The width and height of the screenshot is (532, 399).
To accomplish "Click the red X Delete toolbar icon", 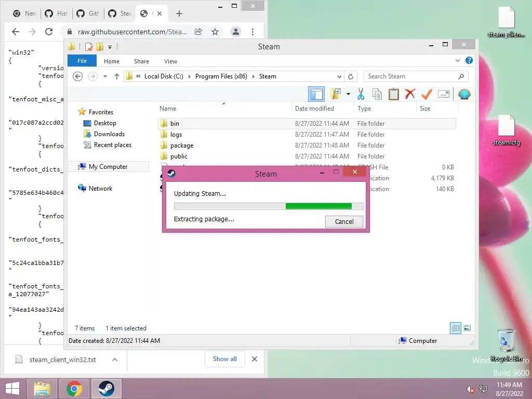I will pos(410,94).
